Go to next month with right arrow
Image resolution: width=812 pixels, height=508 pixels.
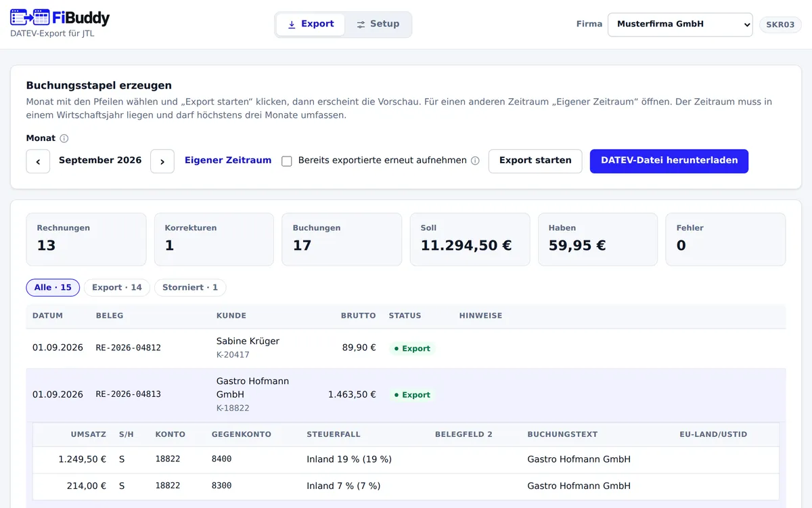click(162, 161)
